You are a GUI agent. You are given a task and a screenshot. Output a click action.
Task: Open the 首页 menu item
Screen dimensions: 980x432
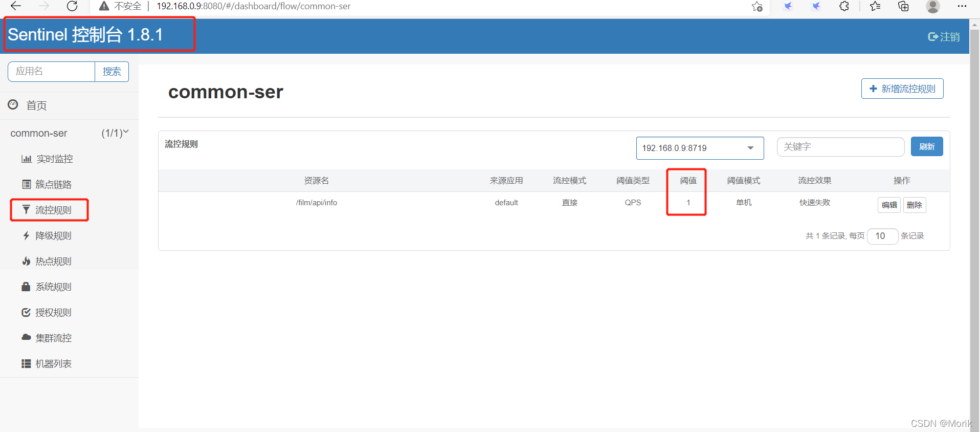(36, 105)
